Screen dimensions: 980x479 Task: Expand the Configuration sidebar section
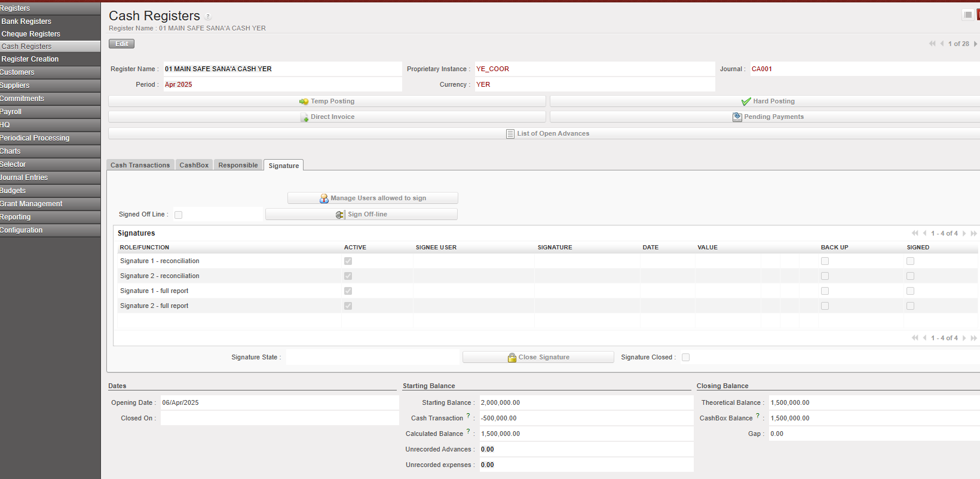point(22,230)
